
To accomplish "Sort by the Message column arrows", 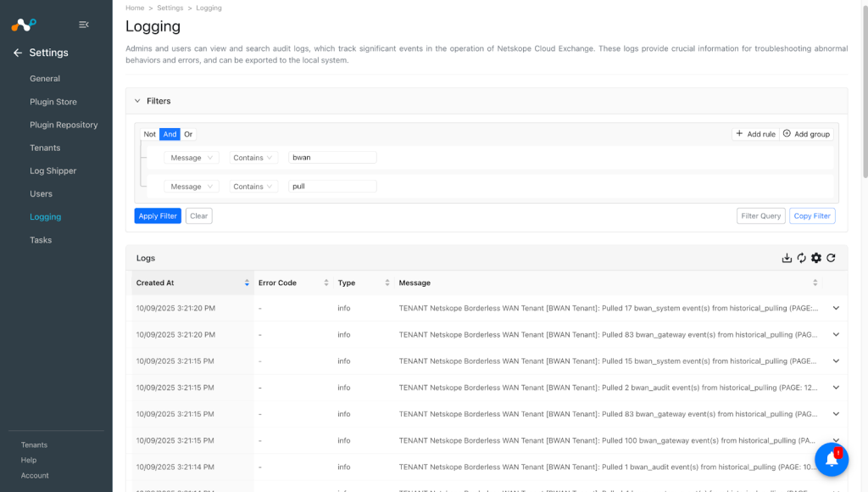I will [815, 282].
